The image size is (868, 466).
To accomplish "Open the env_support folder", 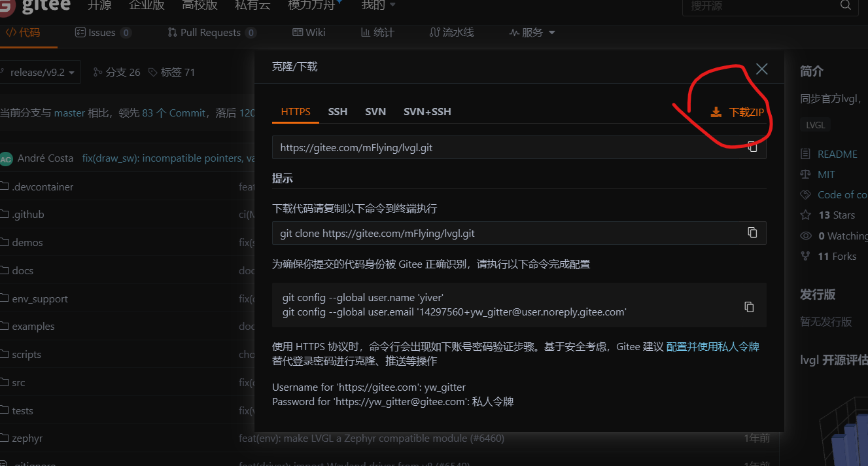I will [x=40, y=298].
